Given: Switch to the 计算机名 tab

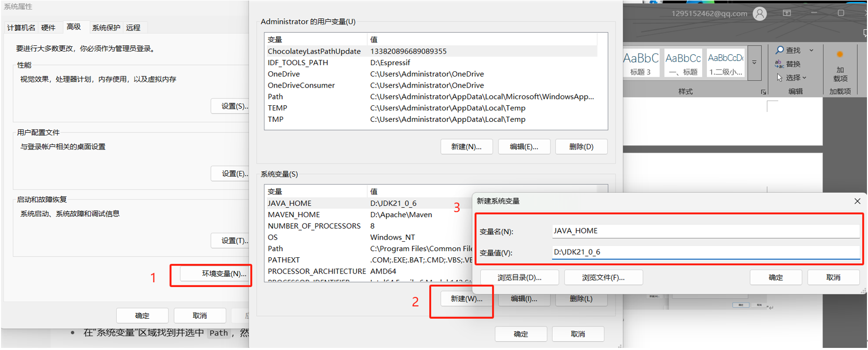Looking at the screenshot, I should point(21,28).
